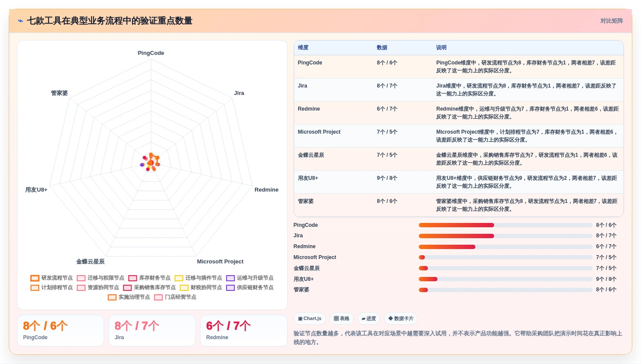Screen dimensions: 641x364
Task: Click the PingCode axis label on radar chart
Action: point(151,53)
